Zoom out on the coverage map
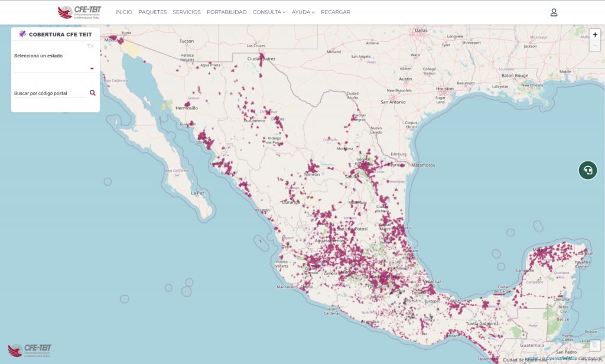605x364 pixels. click(594, 45)
